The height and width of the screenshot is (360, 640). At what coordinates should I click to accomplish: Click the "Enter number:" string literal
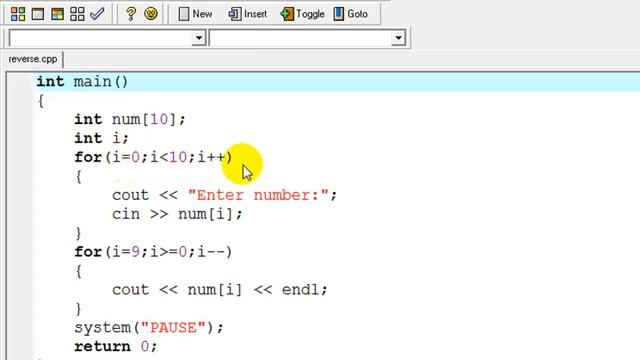tap(258, 195)
